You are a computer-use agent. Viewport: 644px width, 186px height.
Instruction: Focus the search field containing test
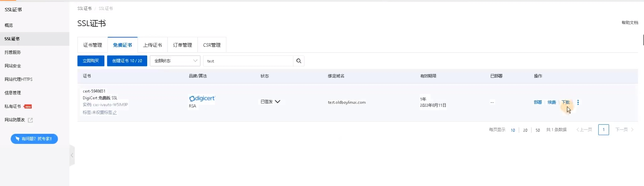248,61
